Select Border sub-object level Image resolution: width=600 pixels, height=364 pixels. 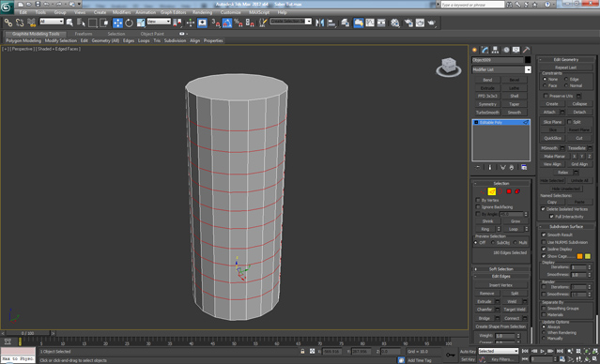click(x=500, y=191)
